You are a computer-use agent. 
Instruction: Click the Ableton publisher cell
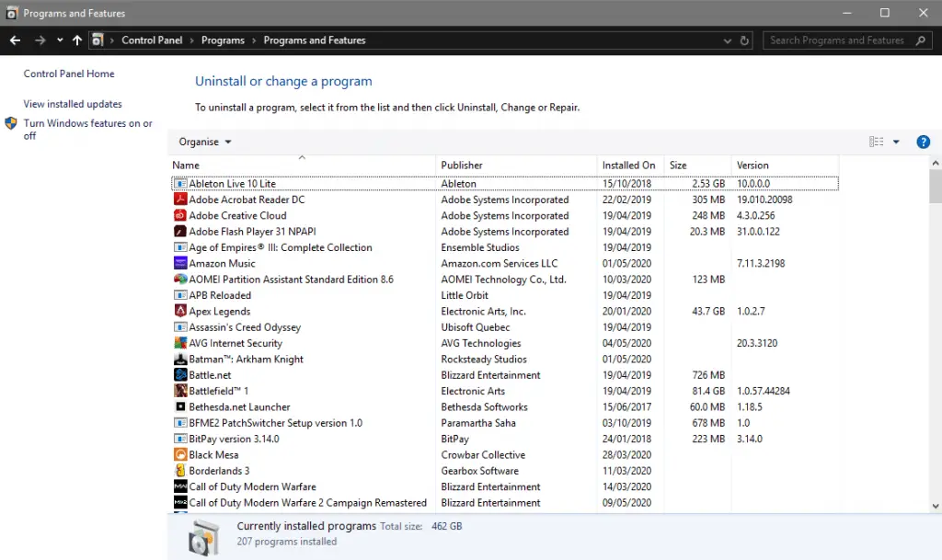(x=458, y=184)
